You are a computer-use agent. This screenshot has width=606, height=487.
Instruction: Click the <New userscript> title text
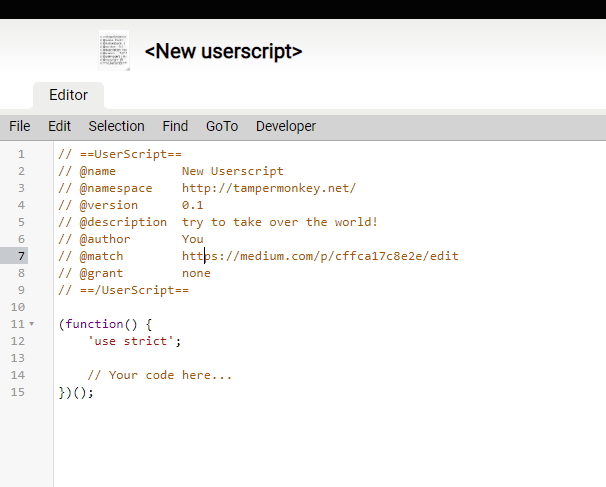(223, 51)
